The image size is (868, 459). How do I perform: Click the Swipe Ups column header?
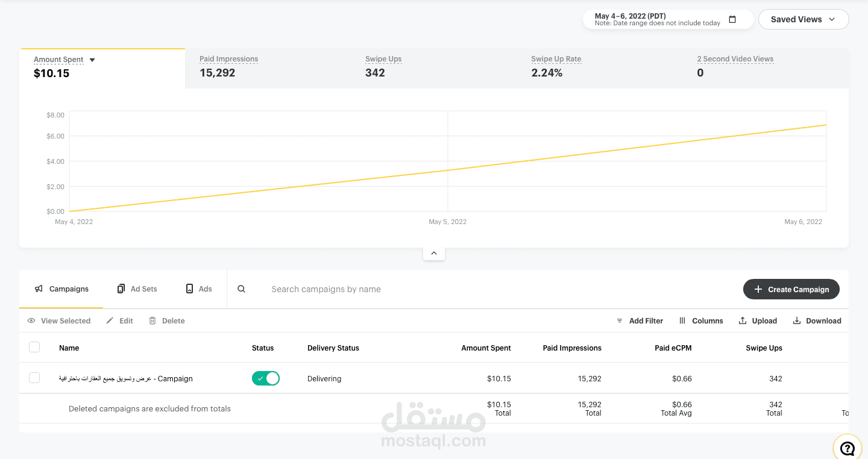[x=764, y=348]
